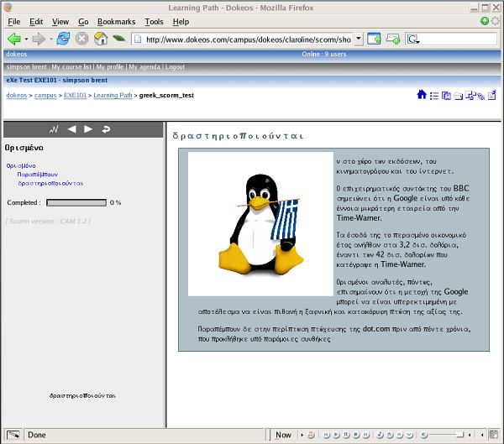Click the Logout link

point(175,67)
